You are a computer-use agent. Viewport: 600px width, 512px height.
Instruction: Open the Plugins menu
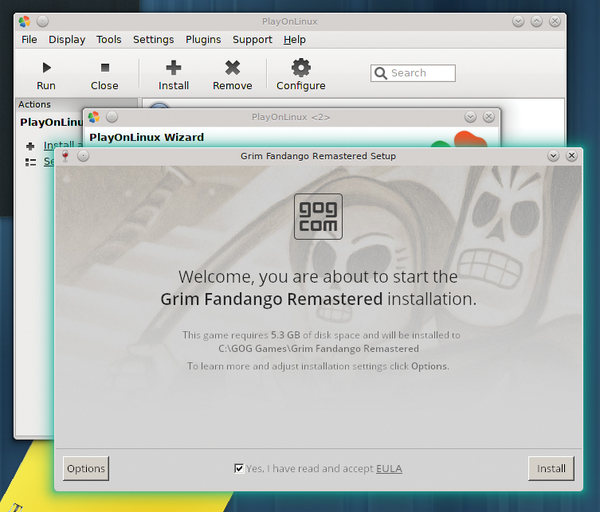tap(203, 40)
